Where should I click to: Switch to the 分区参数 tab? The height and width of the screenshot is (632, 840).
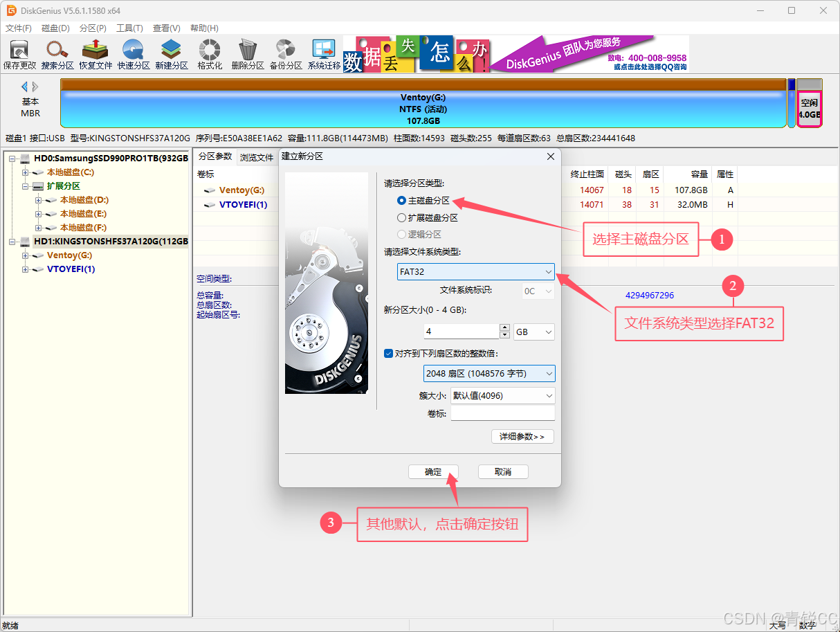[215, 156]
